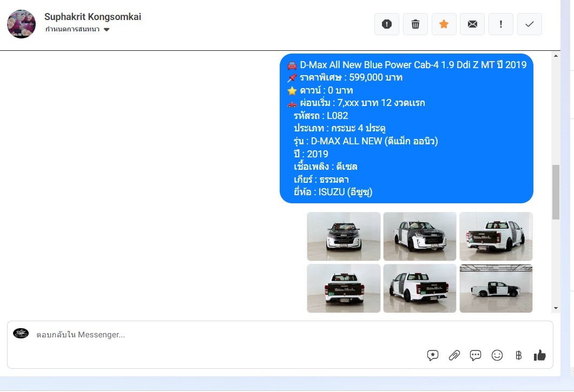Click the chat scrollbar down arrow
The width and height of the screenshot is (574, 392).
556,308
